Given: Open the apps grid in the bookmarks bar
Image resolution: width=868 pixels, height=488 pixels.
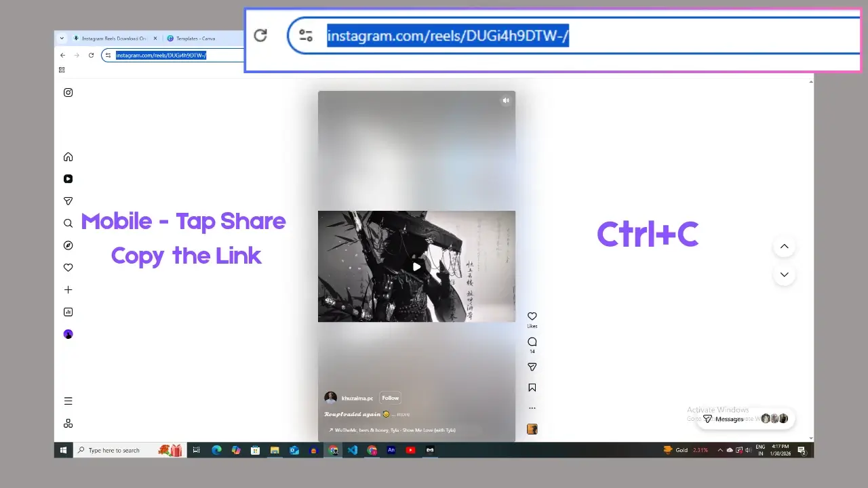Looking at the screenshot, I should pos(62,69).
